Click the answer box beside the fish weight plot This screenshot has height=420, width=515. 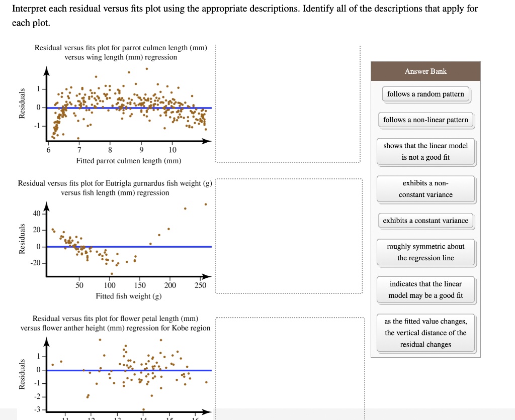coord(288,236)
